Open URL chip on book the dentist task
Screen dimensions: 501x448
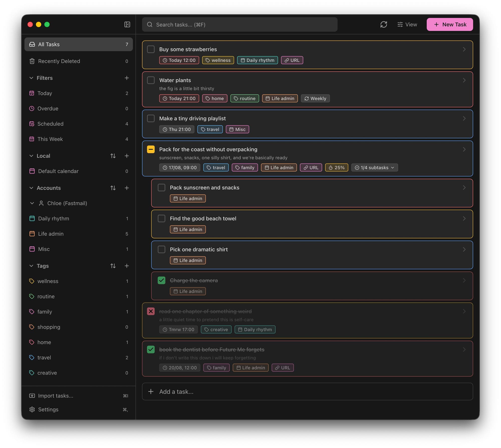(283, 368)
